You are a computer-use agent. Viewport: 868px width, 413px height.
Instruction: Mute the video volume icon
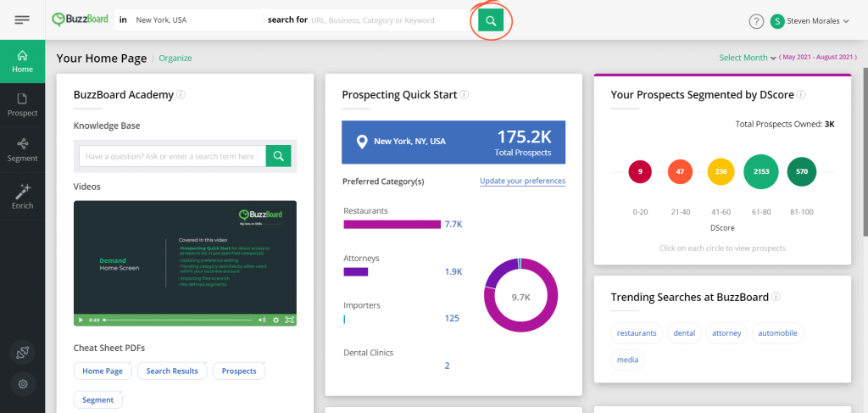[263, 320]
